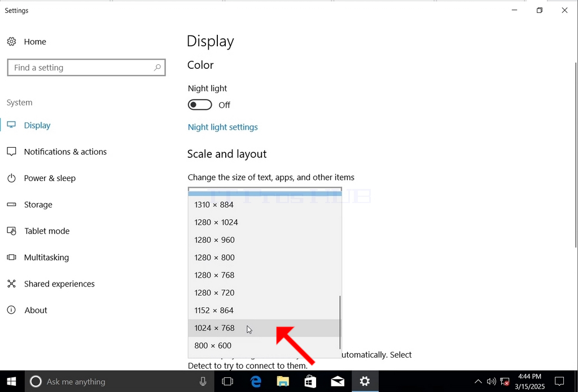Click the Settings page vertical scrollbar

coord(576,155)
